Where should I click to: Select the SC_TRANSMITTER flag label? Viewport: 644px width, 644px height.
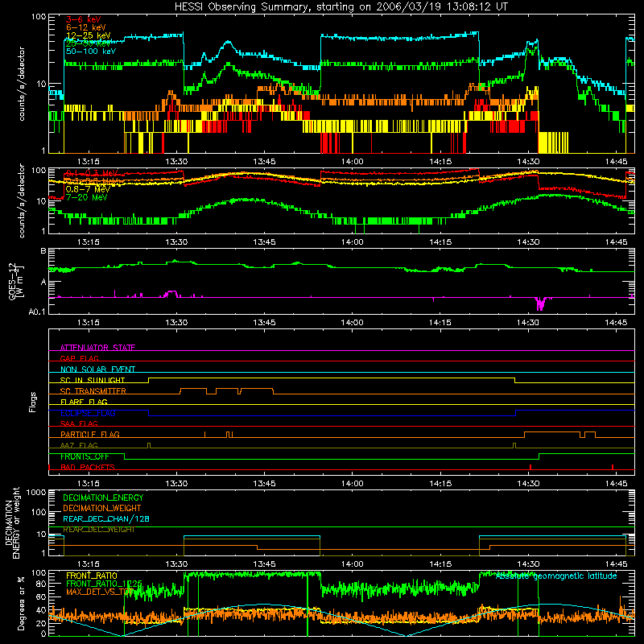(x=93, y=391)
